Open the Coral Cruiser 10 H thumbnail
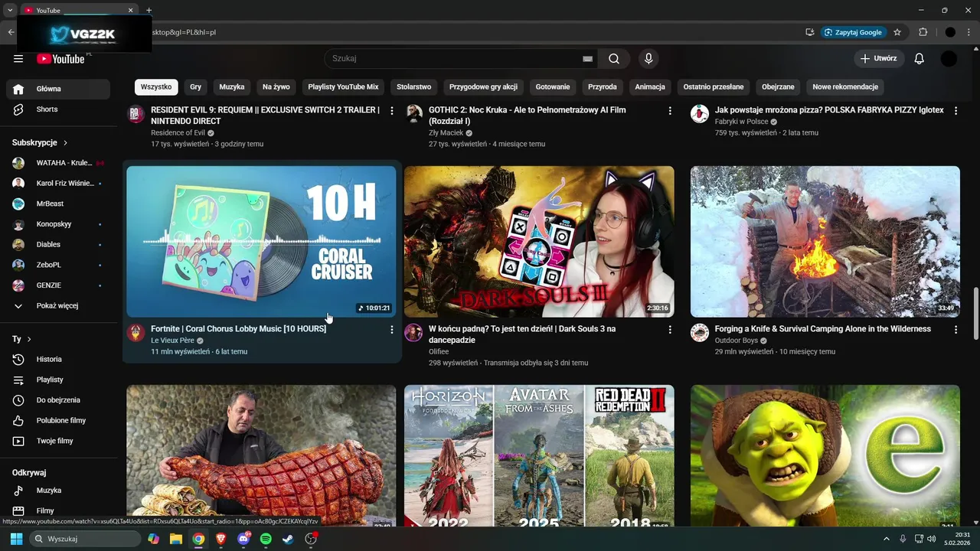980x551 pixels. coord(261,242)
